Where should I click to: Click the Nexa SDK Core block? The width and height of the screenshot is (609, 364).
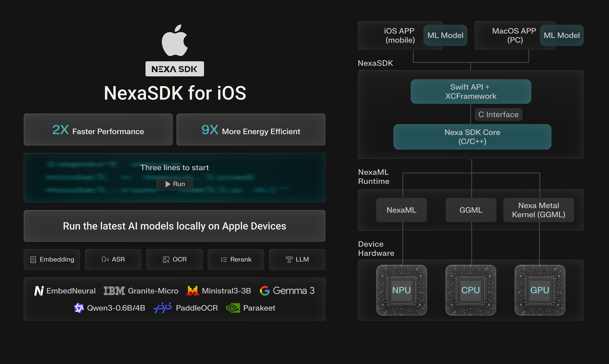[x=472, y=137]
